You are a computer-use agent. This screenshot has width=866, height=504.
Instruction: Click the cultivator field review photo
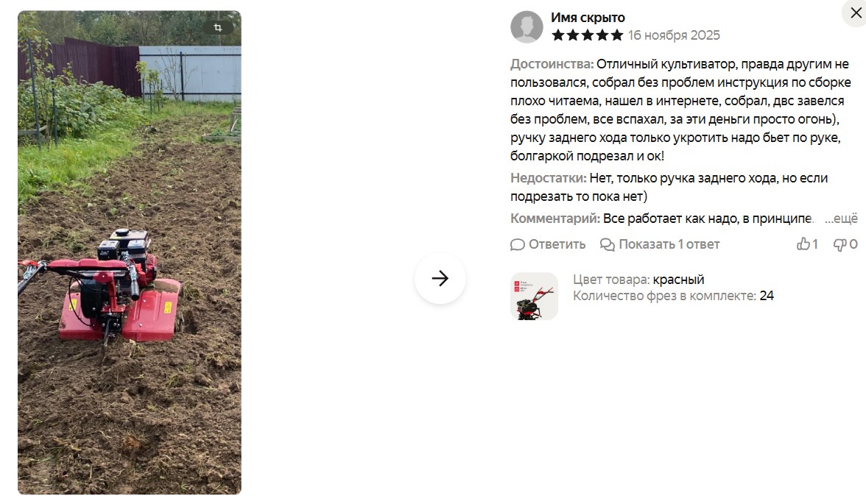pyautogui.click(x=130, y=252)
